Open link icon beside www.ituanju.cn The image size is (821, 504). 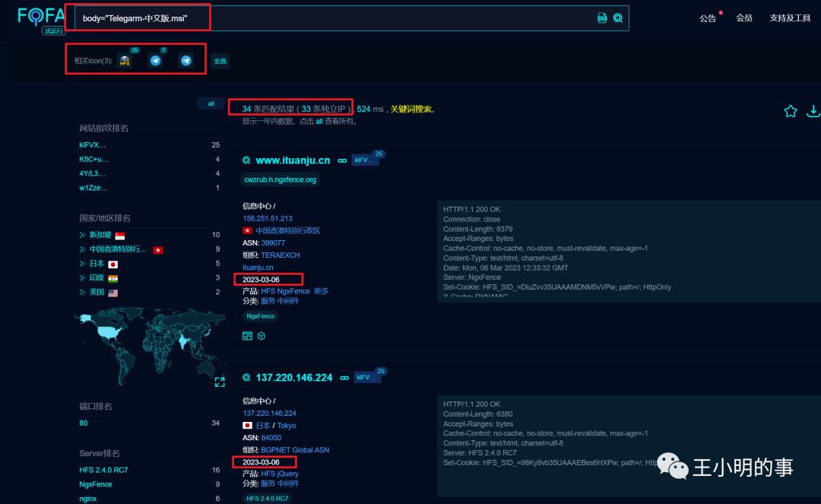click(x=342, y=160)
